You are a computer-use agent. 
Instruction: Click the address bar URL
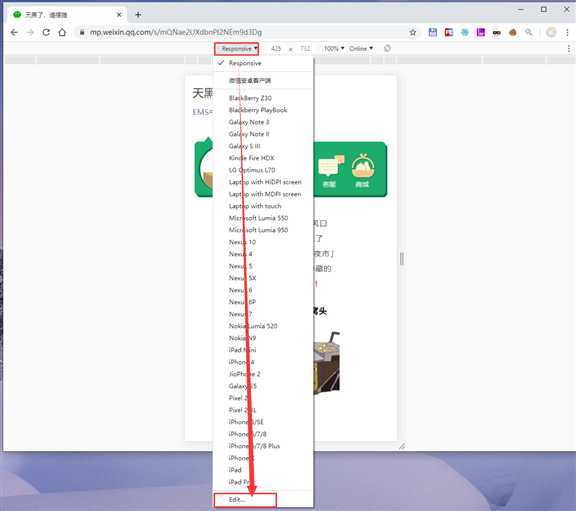[176, 32]
